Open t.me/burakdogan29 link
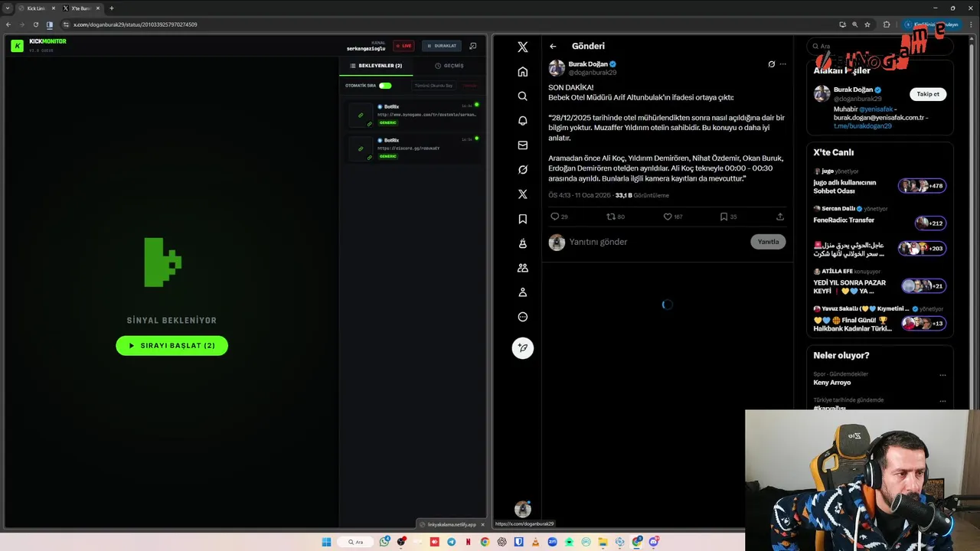Viewport: 980px width, 551px height. pyautogui.click(x=863, y=126)
